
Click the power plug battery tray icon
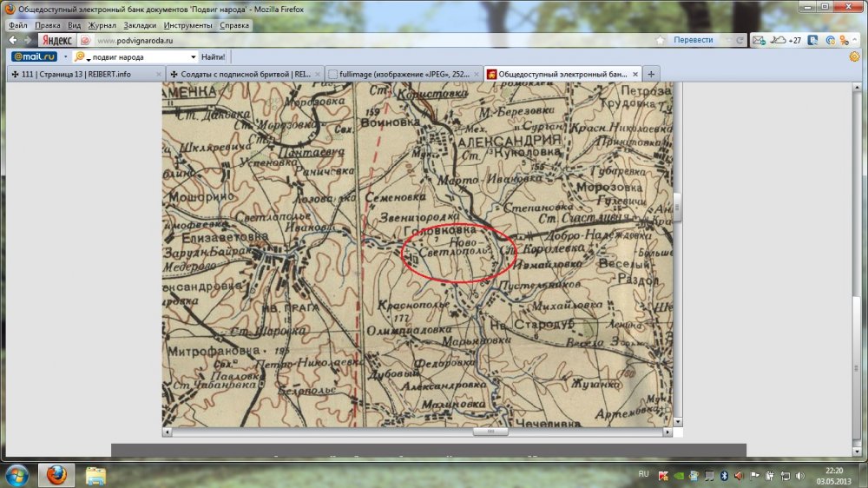(769, 475)
